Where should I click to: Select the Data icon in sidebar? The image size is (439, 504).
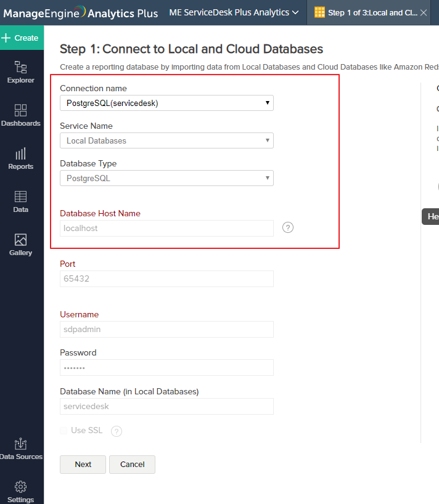point(21,201)
